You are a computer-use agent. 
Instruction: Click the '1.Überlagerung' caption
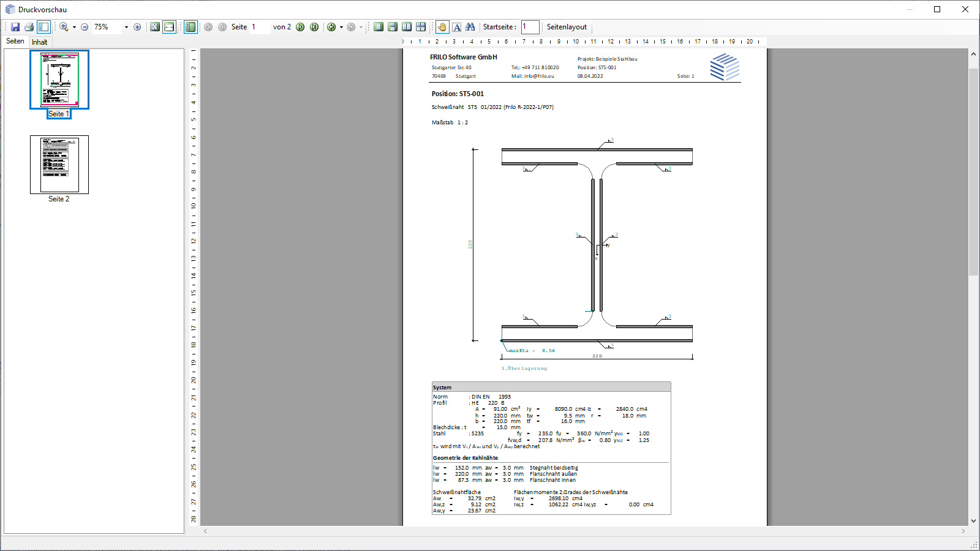point(524,369)
